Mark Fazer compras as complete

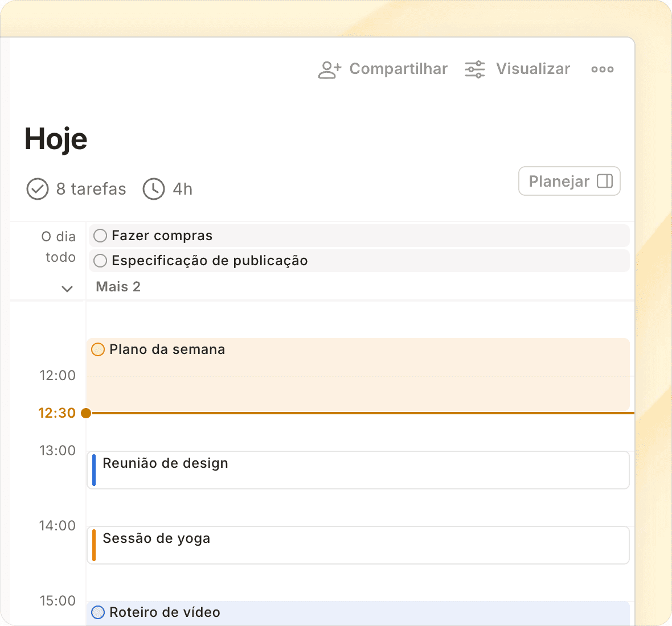[100, 236]
